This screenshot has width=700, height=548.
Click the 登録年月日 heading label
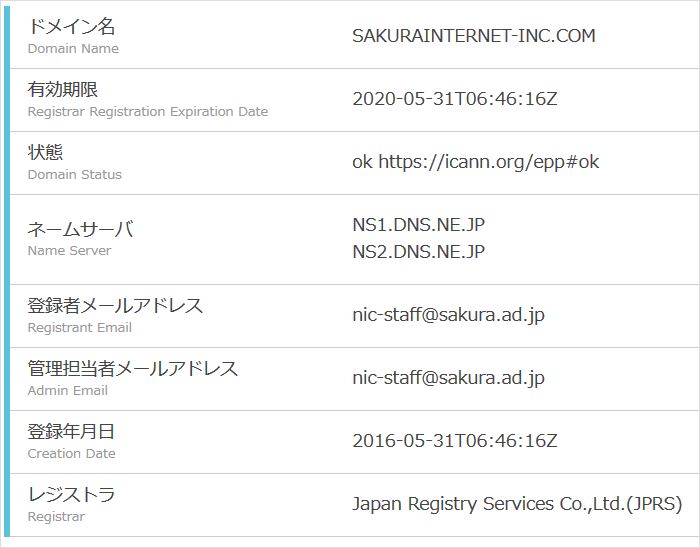71,432
